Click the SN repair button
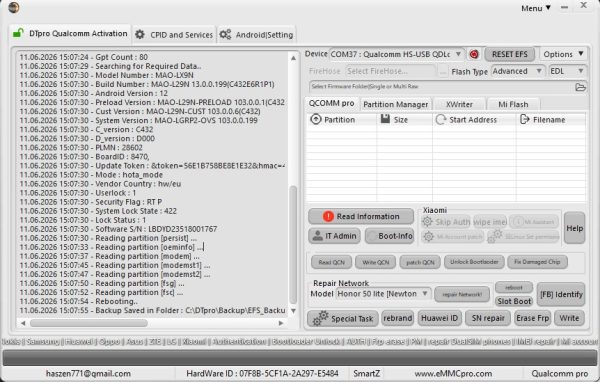Screen dimensions: 600x382 pos(488,318)
